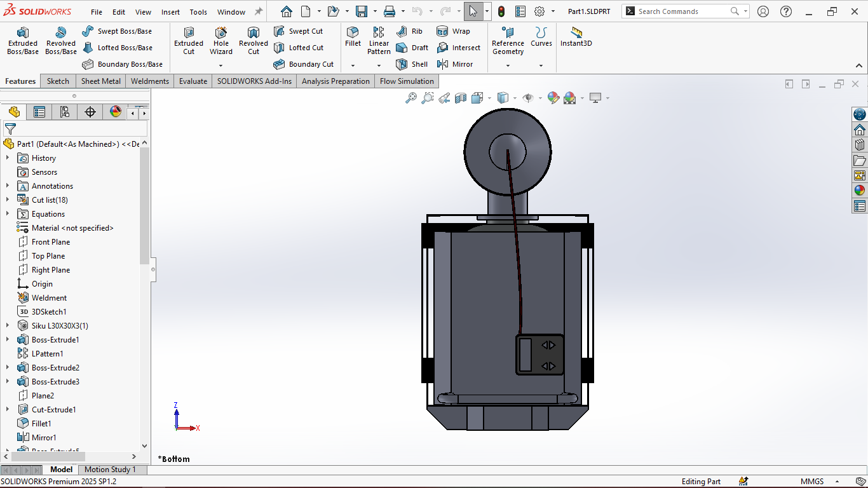
Task: Open the Reference Geometry menu
Action: coord(508,41)
